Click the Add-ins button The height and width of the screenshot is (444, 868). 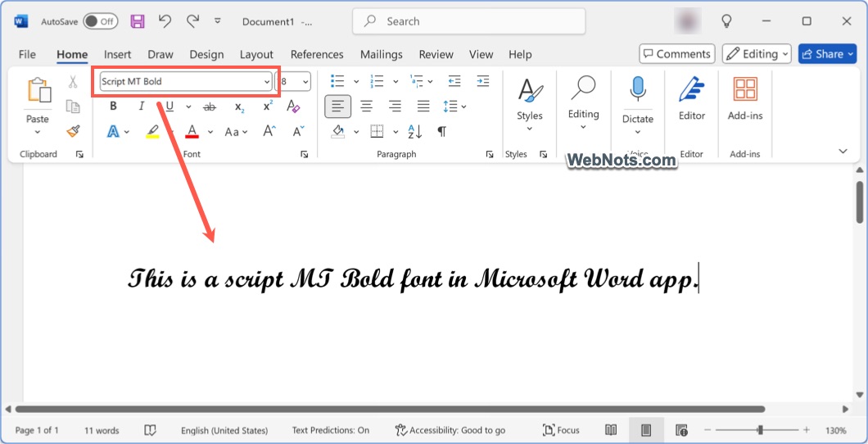click(x=745, y=98)
